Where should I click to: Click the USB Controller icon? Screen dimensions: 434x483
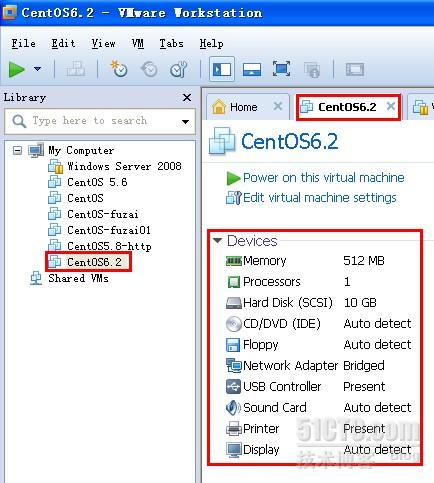click(x=233, y=387)
